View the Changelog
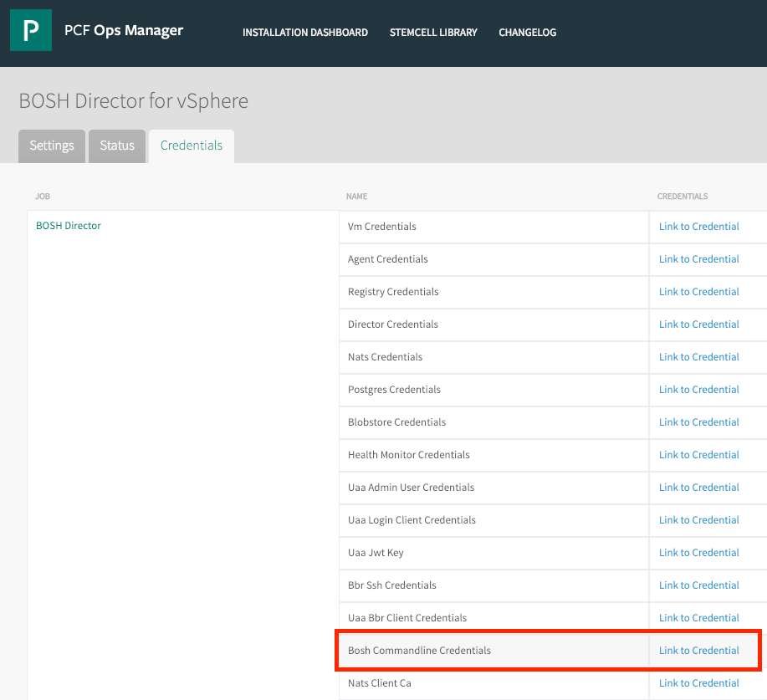Image resolution: width=767 pixels, height=700 pixels. (527, 33)
